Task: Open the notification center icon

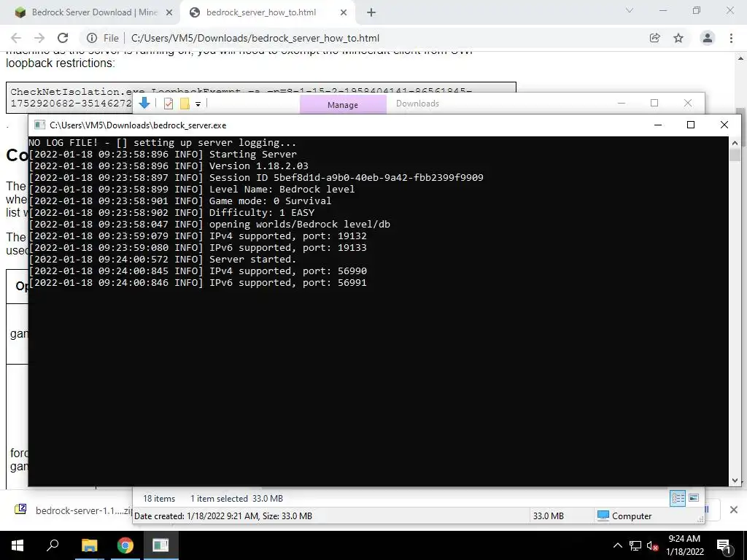Action: click(724, 545)
